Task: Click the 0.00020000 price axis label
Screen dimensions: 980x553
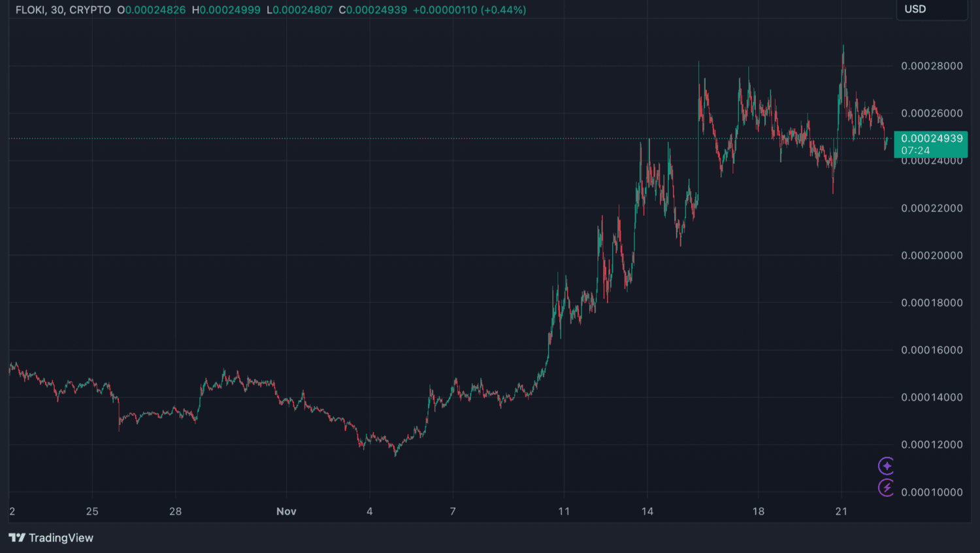Action: [932, 256]
